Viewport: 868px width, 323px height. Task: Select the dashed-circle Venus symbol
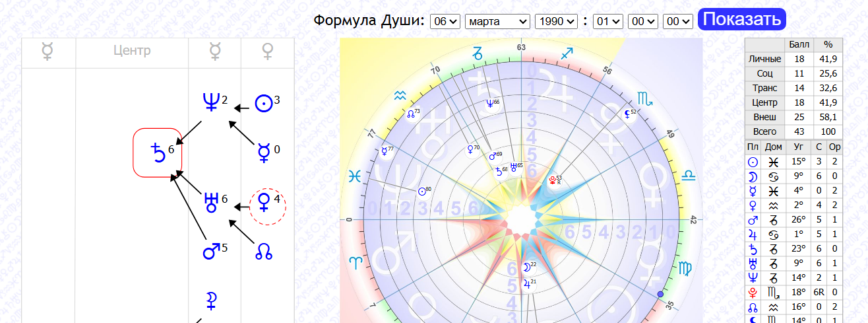(267, 205)
